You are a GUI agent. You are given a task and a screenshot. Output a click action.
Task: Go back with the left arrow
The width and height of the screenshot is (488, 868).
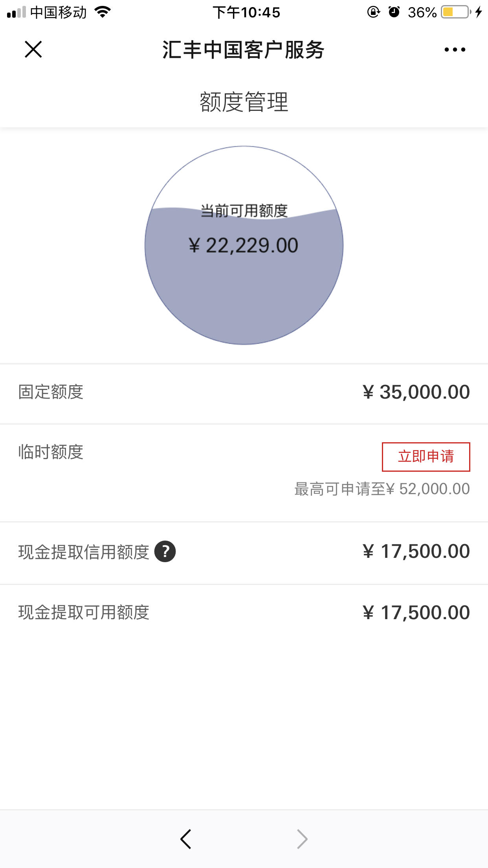(185, 839)
